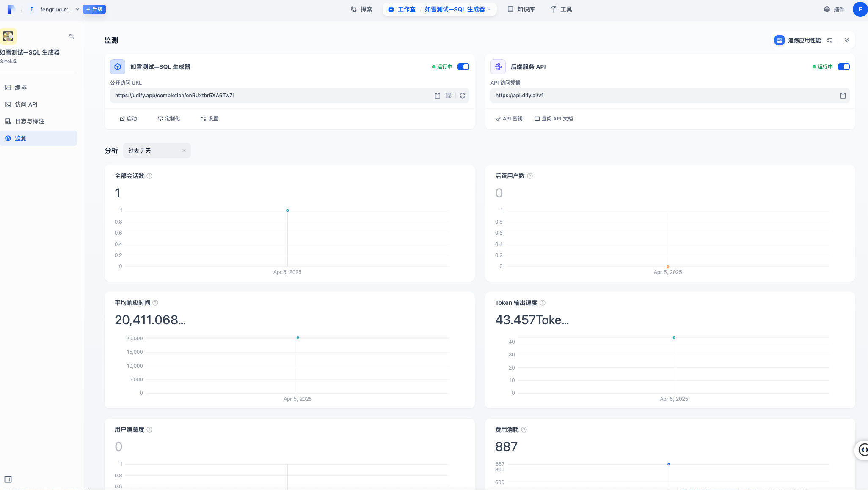868x490 pixels.
Task: Expand the app name dropdown in top nav
Action: click(x=489, y=9)
